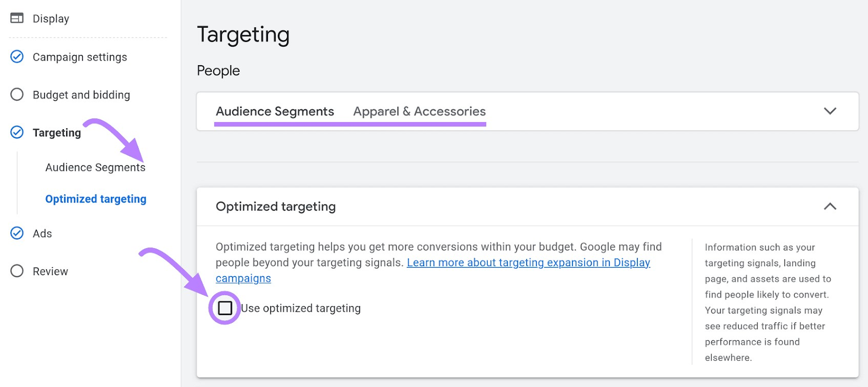
Task: Click the Apparel & Accessories segment text
Action: click(419, 111)
